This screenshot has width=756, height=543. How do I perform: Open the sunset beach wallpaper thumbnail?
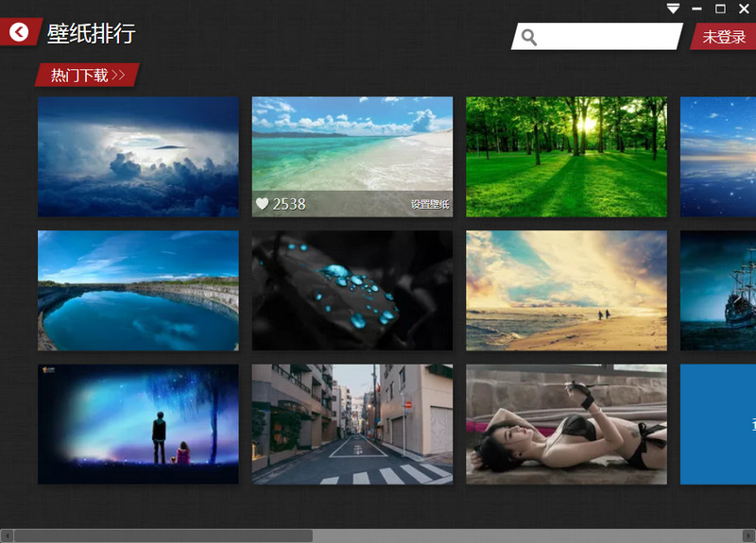tap(566, 291)
